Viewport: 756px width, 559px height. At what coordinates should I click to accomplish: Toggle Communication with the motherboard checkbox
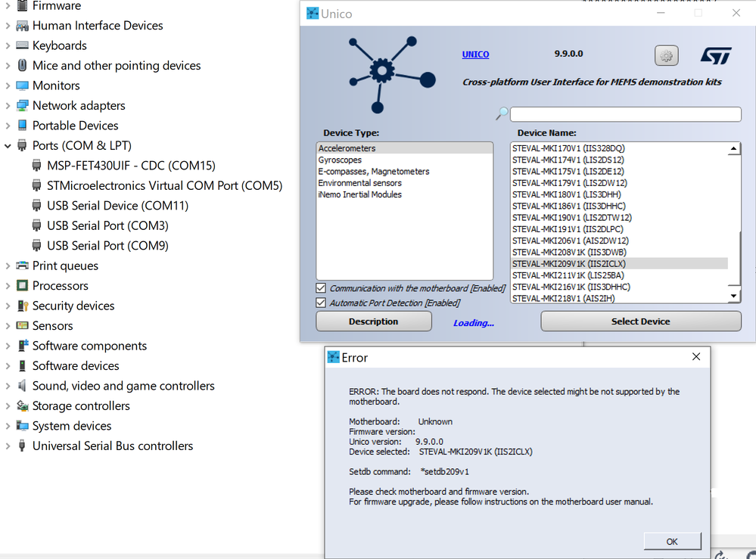coord(321,288)
